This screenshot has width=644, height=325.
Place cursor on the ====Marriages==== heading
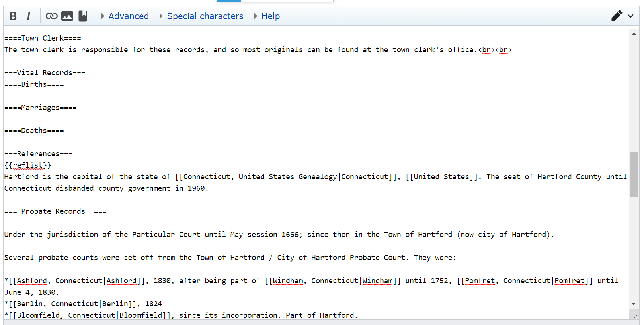tap(41, 108)
